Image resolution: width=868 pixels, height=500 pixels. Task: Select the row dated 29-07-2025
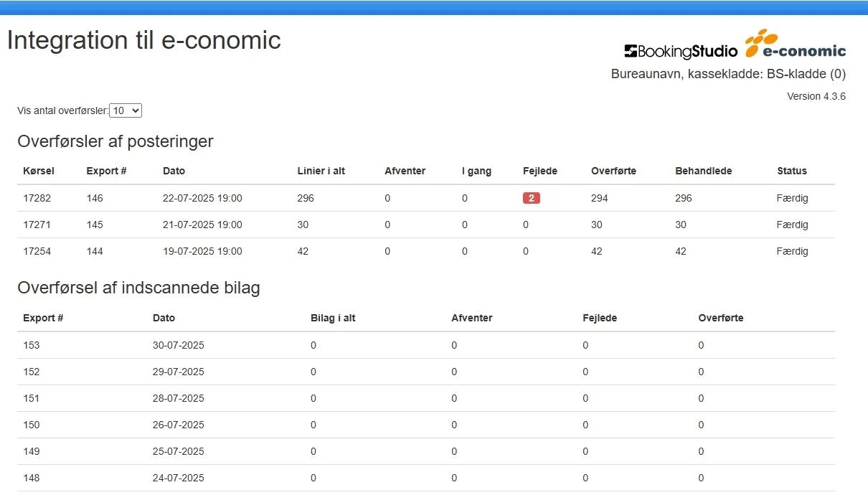coord(178,372)
